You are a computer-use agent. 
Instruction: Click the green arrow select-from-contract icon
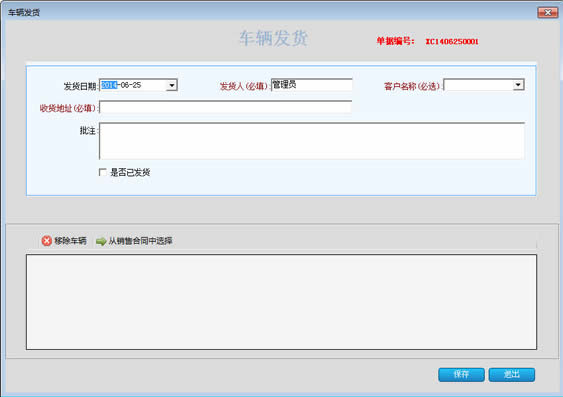(101, 241)
